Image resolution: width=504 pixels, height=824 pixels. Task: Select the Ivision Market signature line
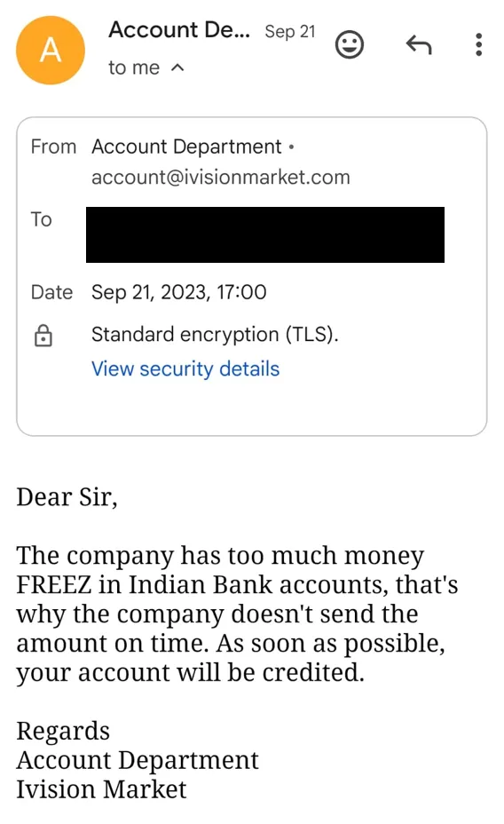point(101,789)
